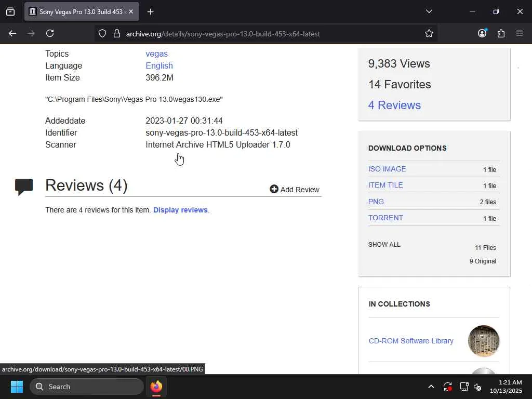Image resolution: width=532 pixels, height=399 pixels.
Task: Click the Add Review button
Action: [295, 189]
